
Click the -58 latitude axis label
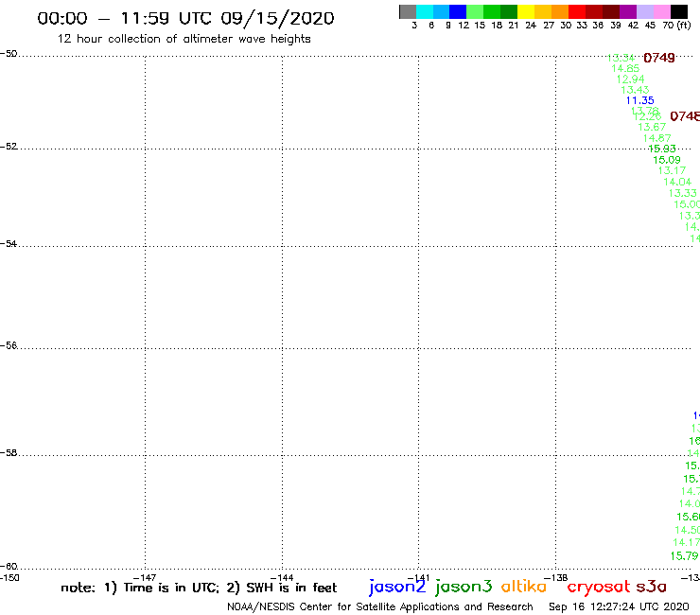tap(9, 453)
